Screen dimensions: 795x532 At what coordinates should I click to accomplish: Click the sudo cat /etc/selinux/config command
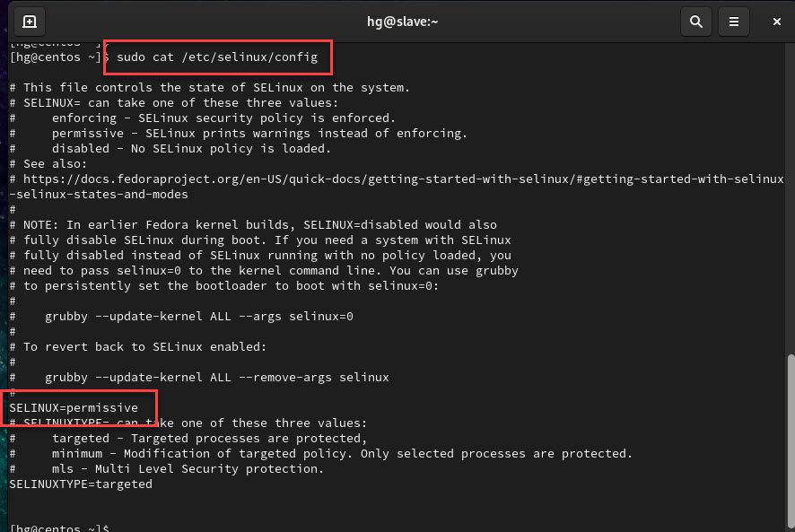pyautogui.click(x=217, y=57)
